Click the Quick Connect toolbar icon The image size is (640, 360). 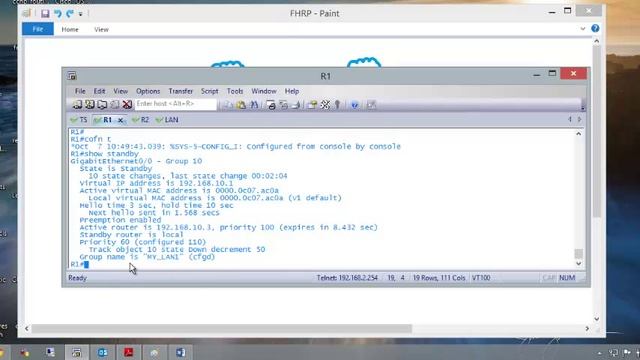point(90,104)
